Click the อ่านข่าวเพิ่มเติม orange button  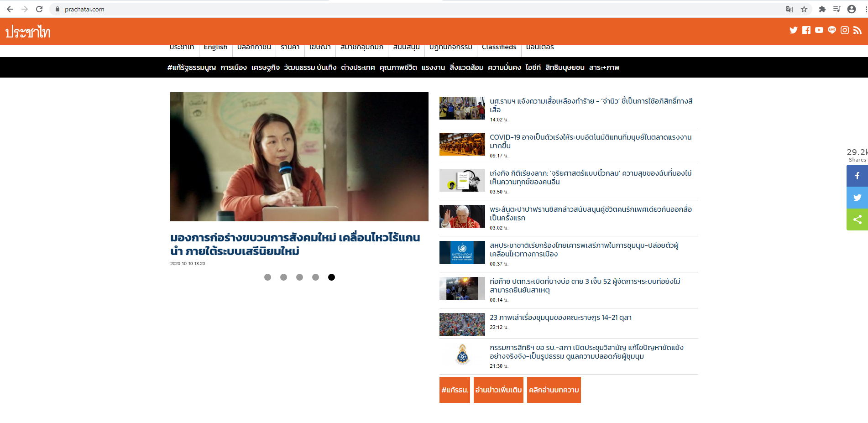tap(498, 390)
